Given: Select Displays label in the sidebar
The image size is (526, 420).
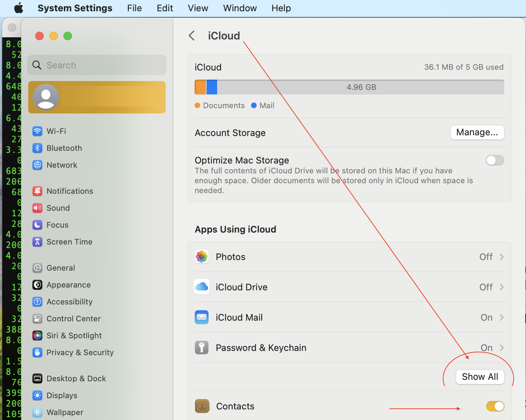Looking at the screenshot, I should [x=62, y=395].
